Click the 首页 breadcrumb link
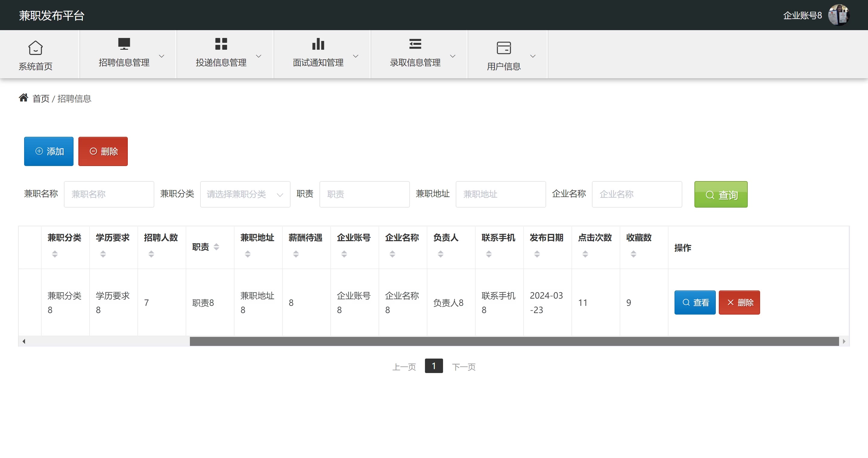Image resolution: width=868 pixels, height=458 pixels. pos(41,99)
